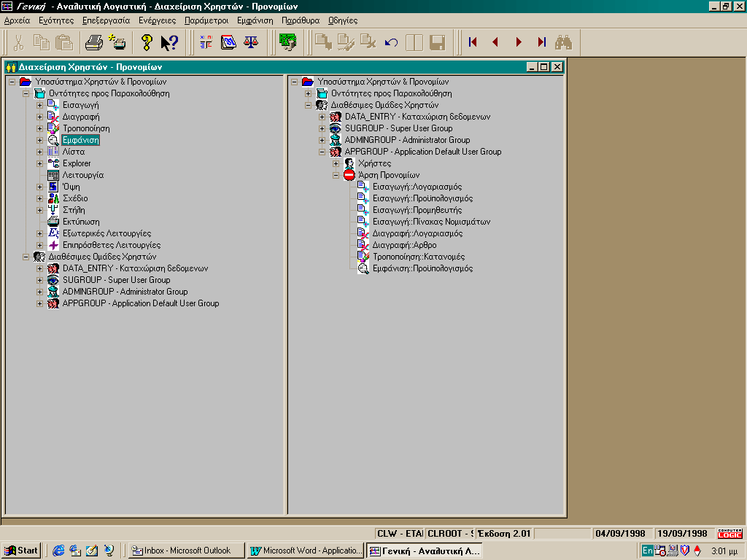Viewport: 747px width, 560px height.
Task: Select Εξωτερικές Λειτουργίες in left tree
Action: coord(107,233)
